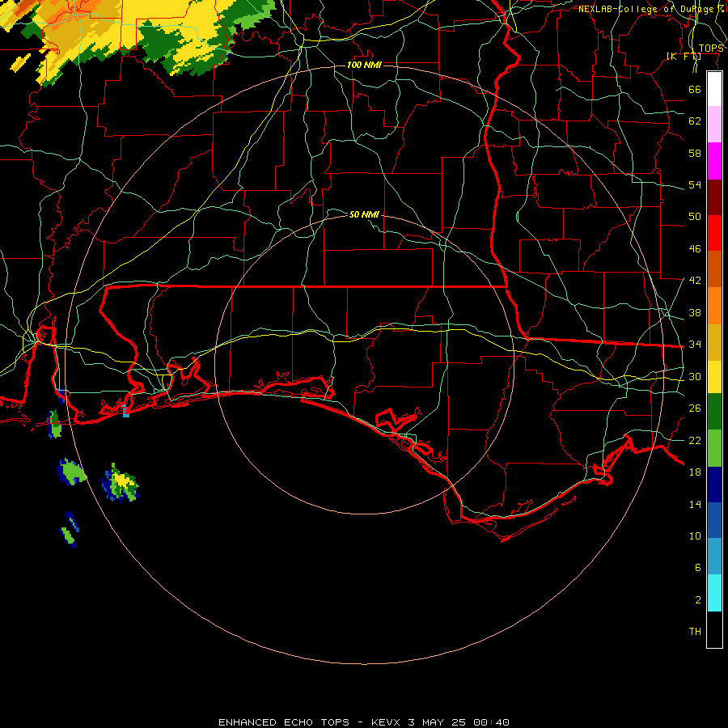Click the dark red swatch between 54 and 50
This screenshot has width=728, height=728.
point(714,197)
